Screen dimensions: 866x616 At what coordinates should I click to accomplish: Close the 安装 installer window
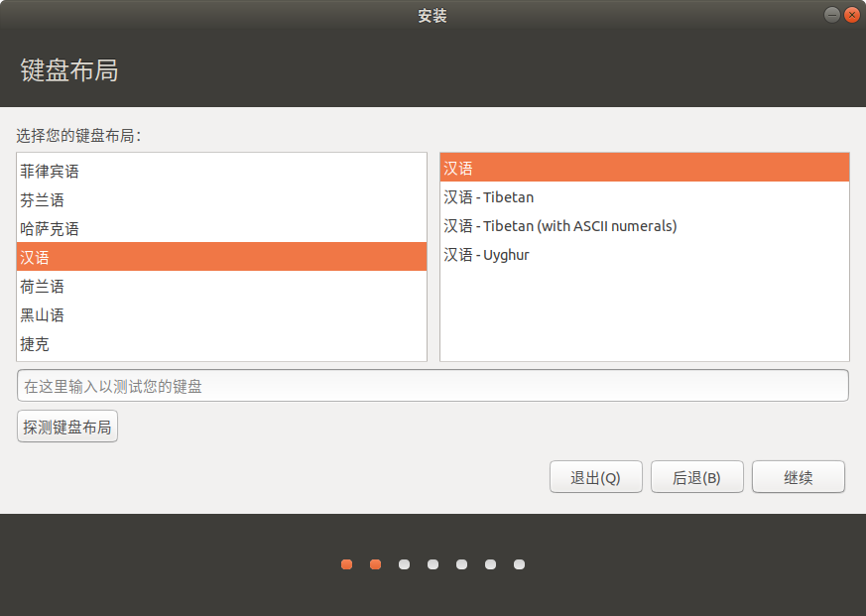(x=852, y=15)
